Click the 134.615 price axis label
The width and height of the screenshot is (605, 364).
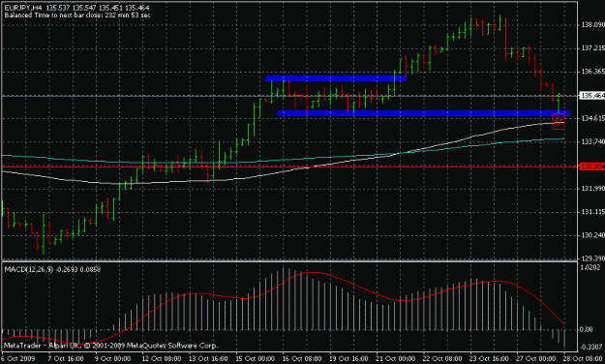tap(593, 118)
